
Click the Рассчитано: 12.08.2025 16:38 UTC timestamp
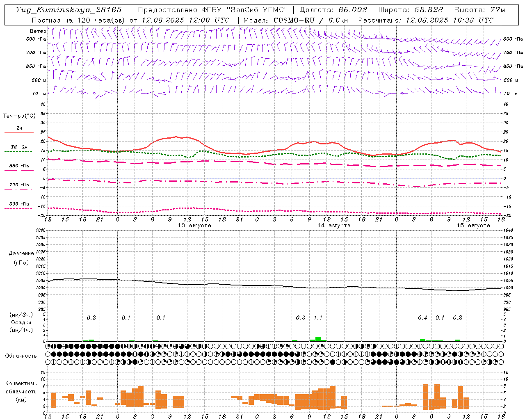tap(426, 20)
